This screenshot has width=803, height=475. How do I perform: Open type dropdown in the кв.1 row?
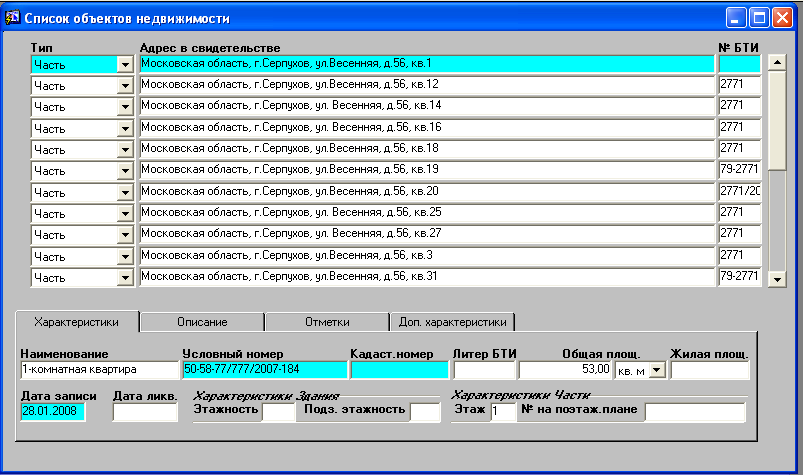point(125,64)
